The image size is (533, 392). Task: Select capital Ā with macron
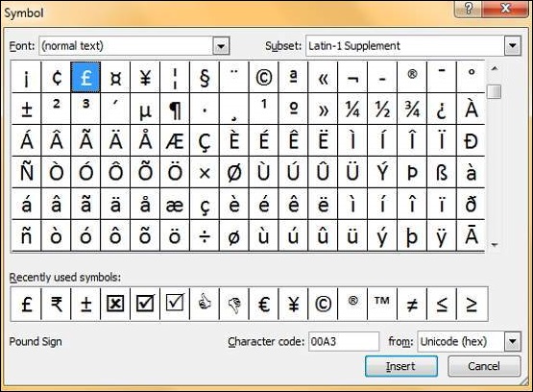[x=472, y=236]
